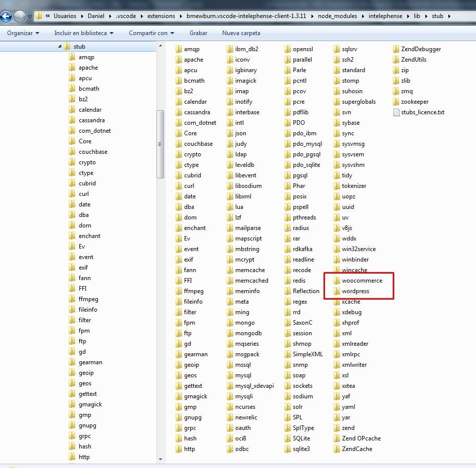Select cassandra in the navigation tree
Image resolution: width=476 pixels, height=468 pixels.
coord(92,120)
